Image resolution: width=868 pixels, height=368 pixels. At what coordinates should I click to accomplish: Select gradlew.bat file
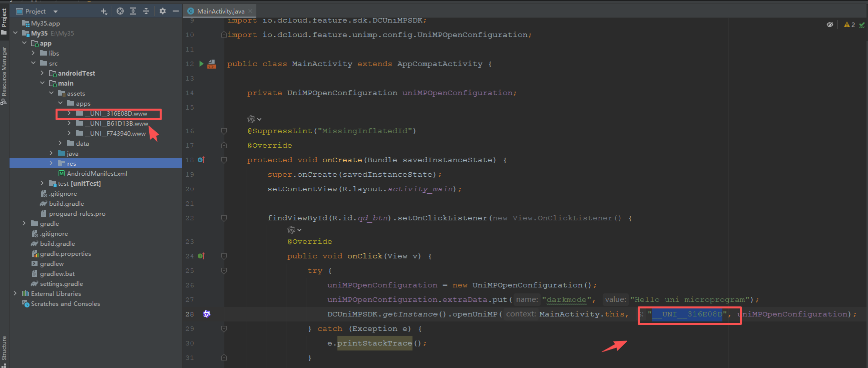(x=57, y=274)
